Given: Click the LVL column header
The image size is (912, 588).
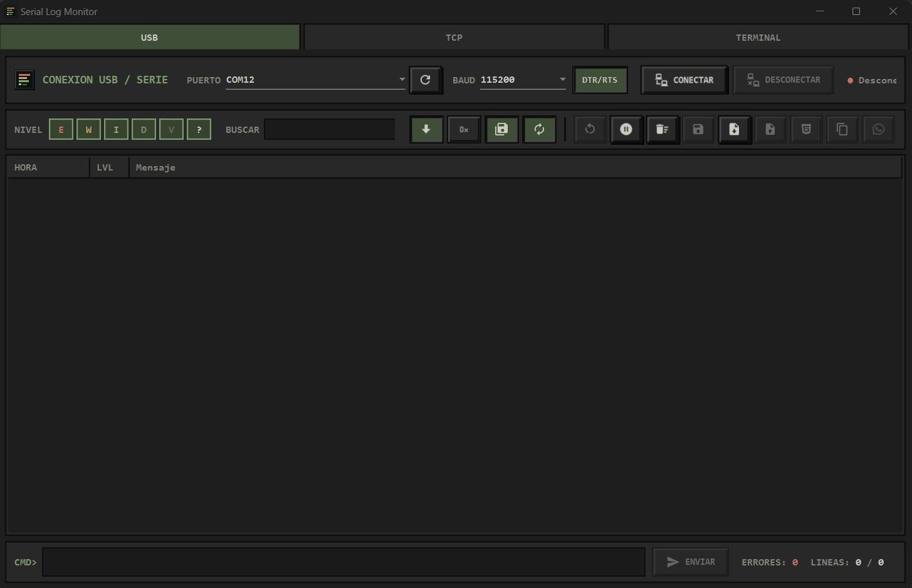Looking at the screenshot, I should point(110,167).
